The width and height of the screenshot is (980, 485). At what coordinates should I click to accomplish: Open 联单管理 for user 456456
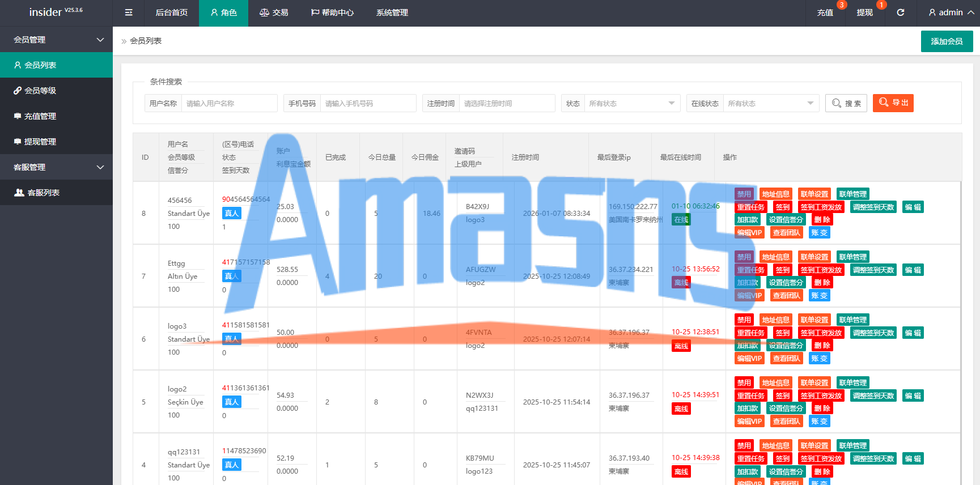853,194
